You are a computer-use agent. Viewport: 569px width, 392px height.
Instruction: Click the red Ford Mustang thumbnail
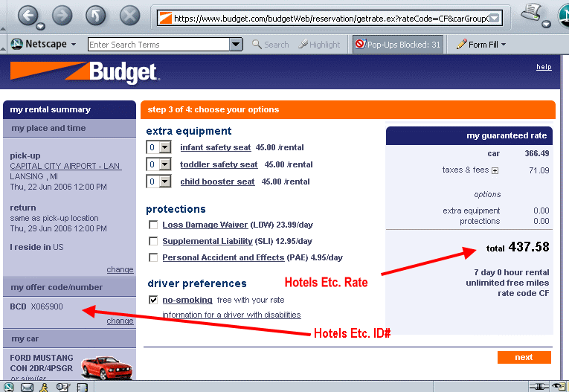[107, 367]
